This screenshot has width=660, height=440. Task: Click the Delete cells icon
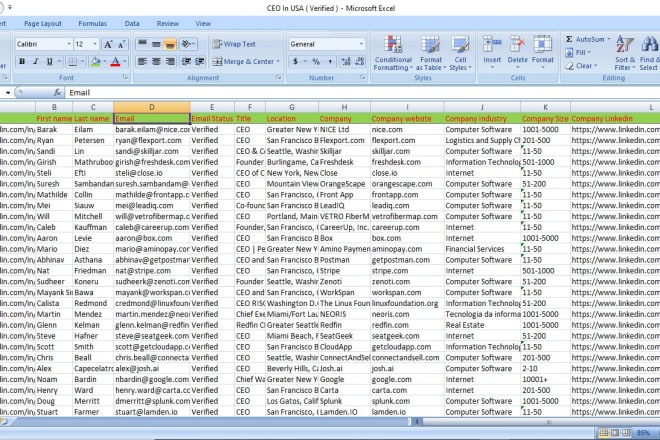pyautogui.click(x=517, y=46)
